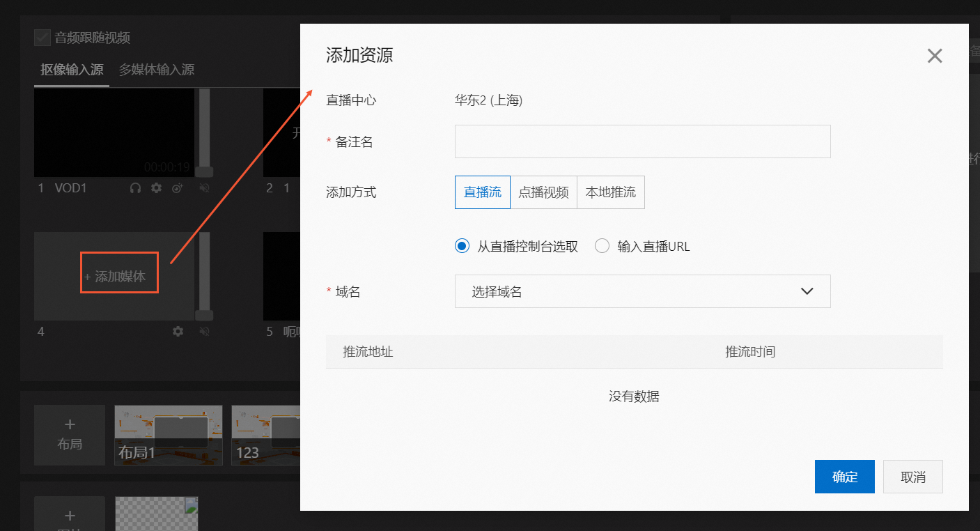Unmute the VOD1 source speaker icon
This screenshot has height=531, width=980.
pyautogui.click(x=204, y=188)
